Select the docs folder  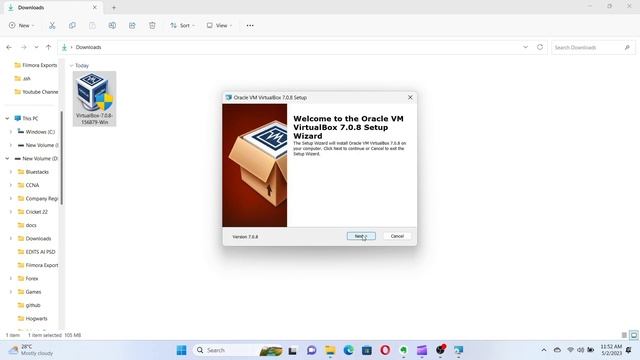coord(27,225)
